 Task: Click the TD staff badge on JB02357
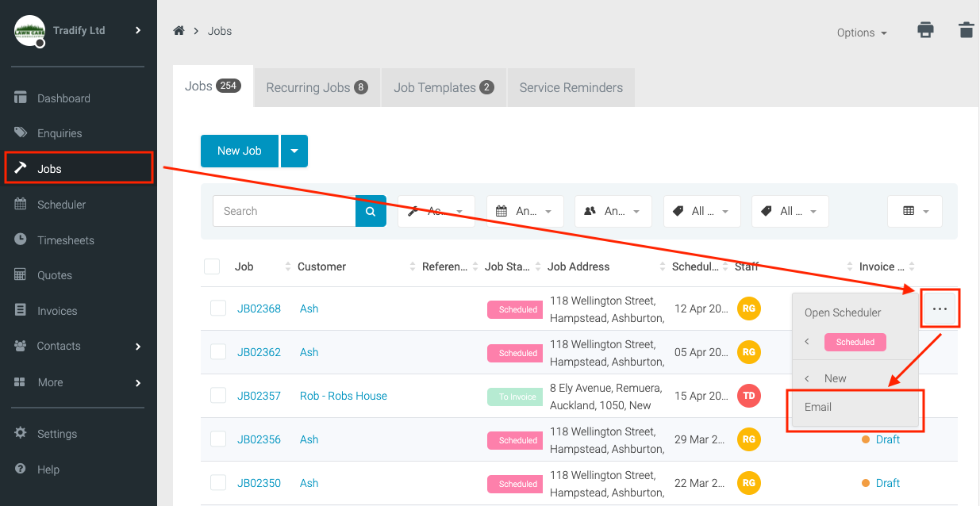tap(749, 396)
